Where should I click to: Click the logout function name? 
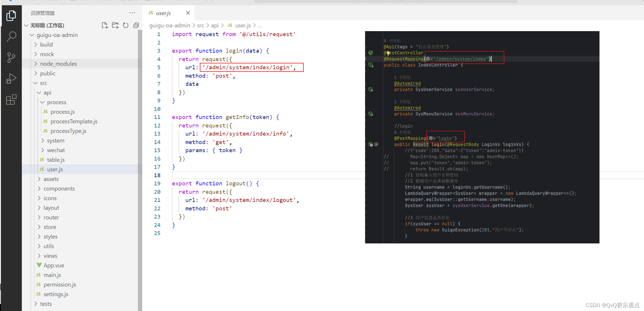(236, 184)
